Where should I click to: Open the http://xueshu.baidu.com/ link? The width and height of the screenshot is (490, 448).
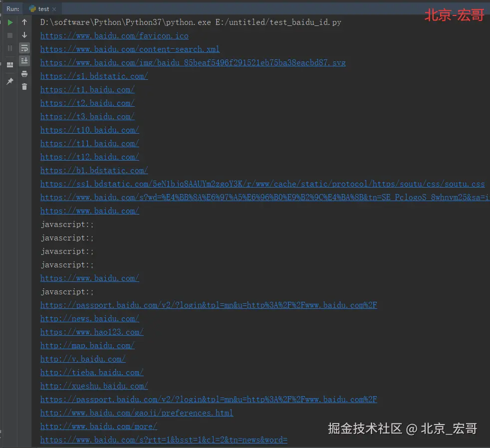click(94, 386)
